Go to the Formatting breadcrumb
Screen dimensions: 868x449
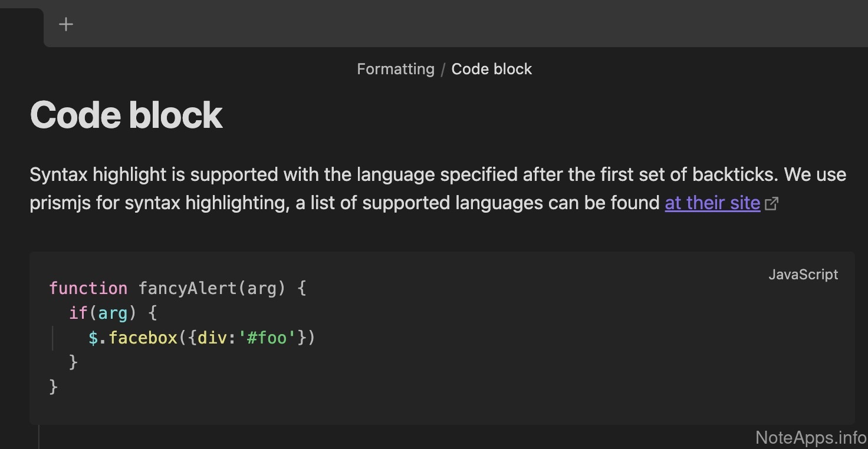(395, 69)
